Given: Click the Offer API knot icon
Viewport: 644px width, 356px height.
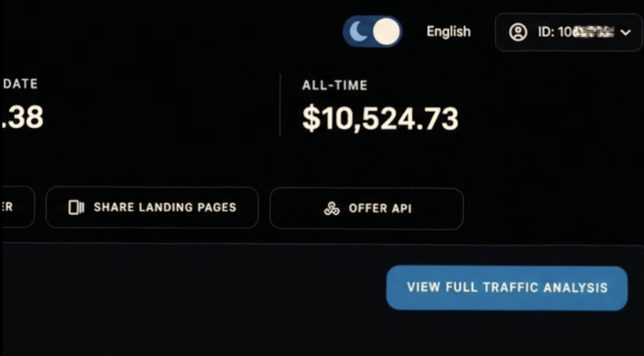Looking at the screenshot, I should pos(332,208).
